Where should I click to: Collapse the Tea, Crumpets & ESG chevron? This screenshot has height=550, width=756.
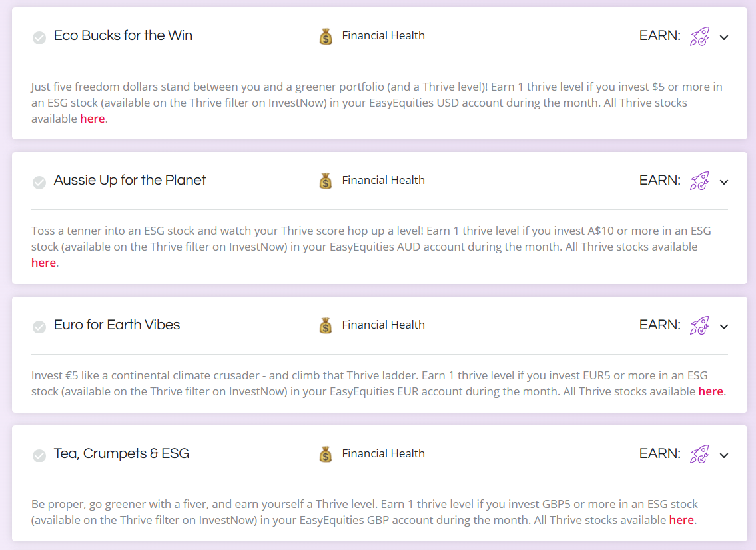coord(724,455)
